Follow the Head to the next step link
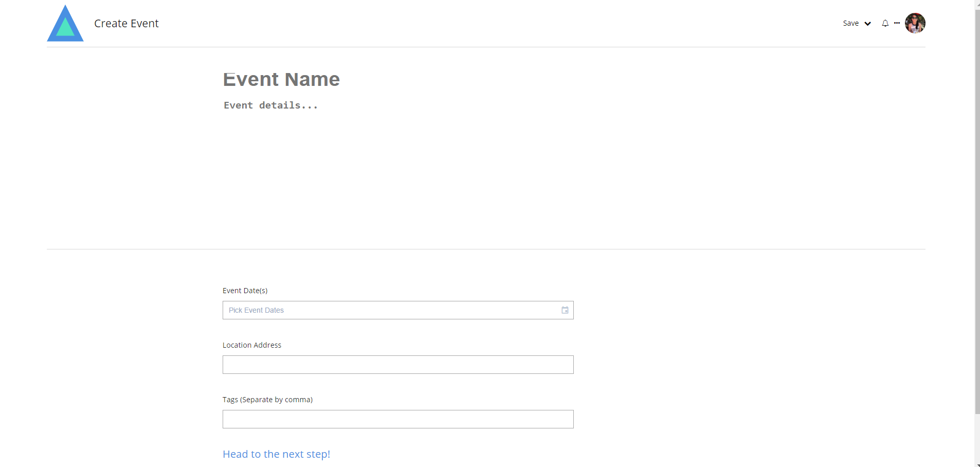The image size is (980, 467). pos(276,454)
